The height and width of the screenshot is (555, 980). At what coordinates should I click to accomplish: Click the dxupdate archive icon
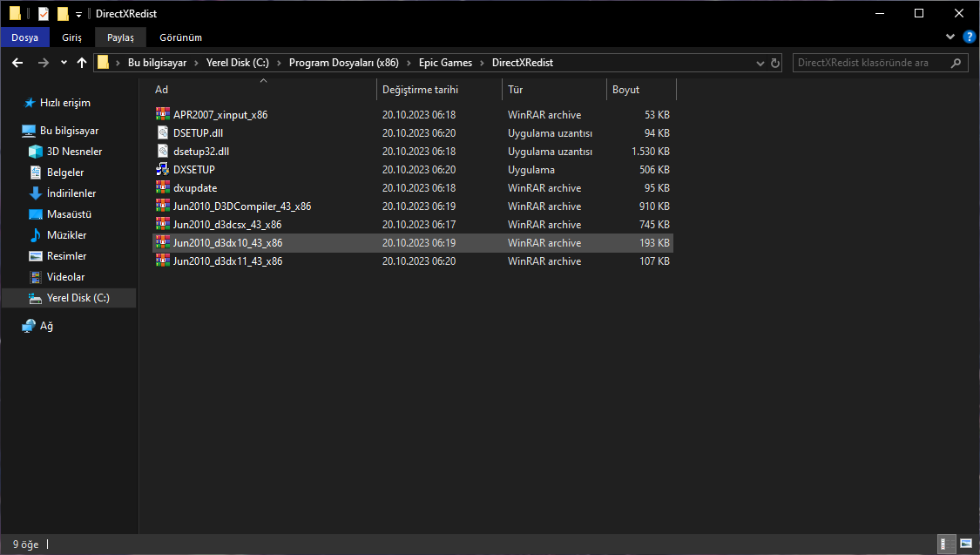pyautogui.click(x=163, y=187)
